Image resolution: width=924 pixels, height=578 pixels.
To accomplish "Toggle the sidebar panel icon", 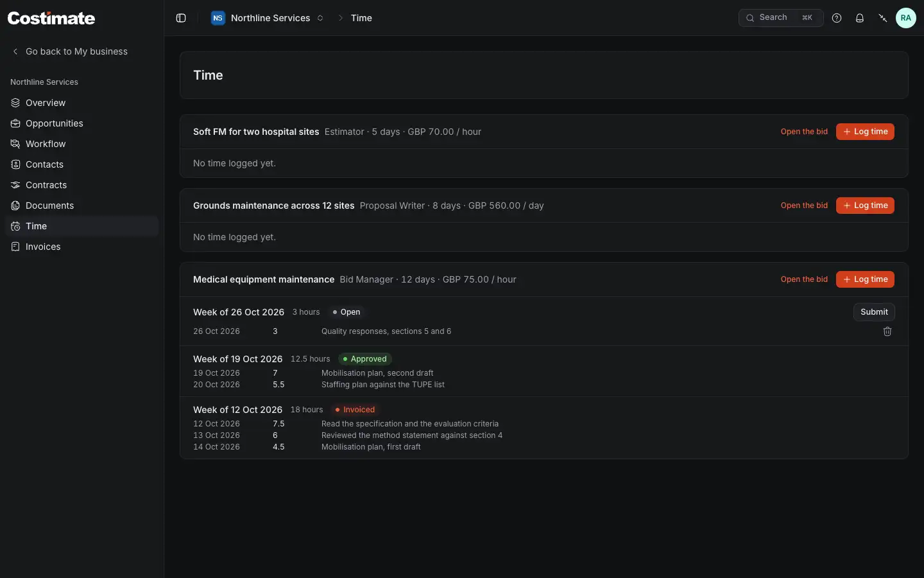I will pos(181,18).
